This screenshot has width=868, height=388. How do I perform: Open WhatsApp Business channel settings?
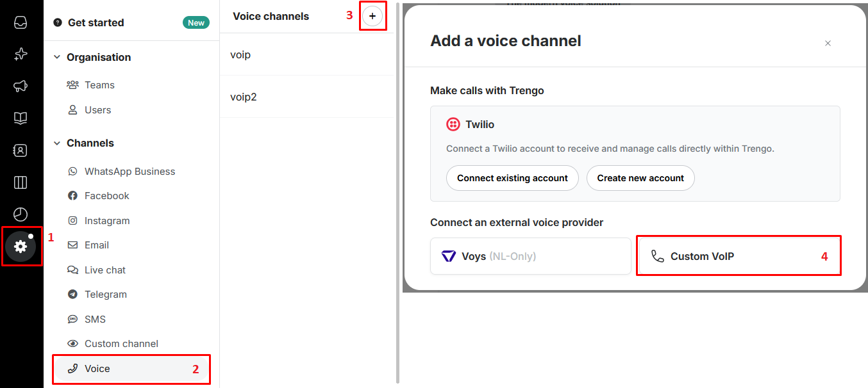[129, 172]
